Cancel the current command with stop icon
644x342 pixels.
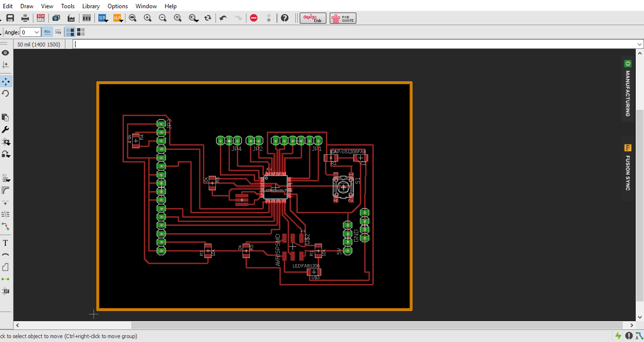pos(254,18)
